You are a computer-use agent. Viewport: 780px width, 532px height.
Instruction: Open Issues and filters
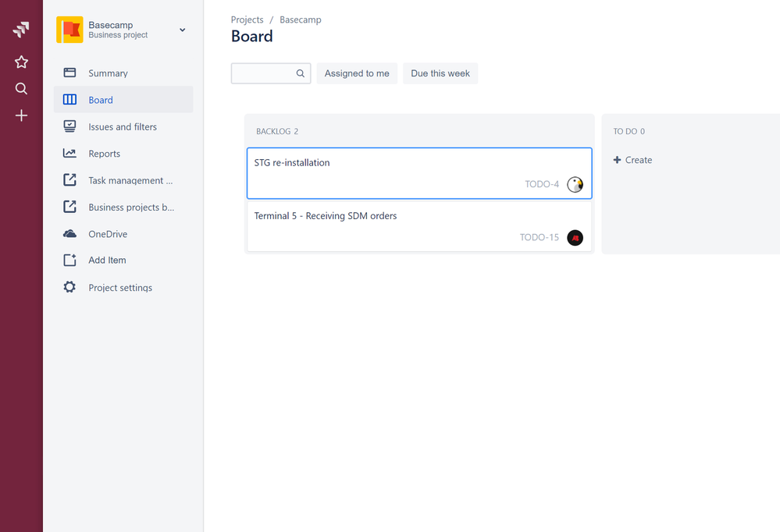coord(123,126)
